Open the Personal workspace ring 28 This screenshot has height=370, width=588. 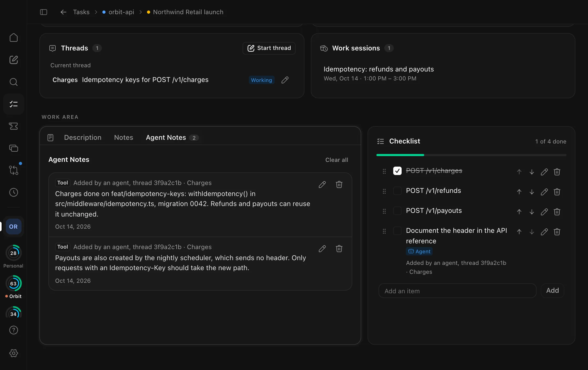point(13,253)
